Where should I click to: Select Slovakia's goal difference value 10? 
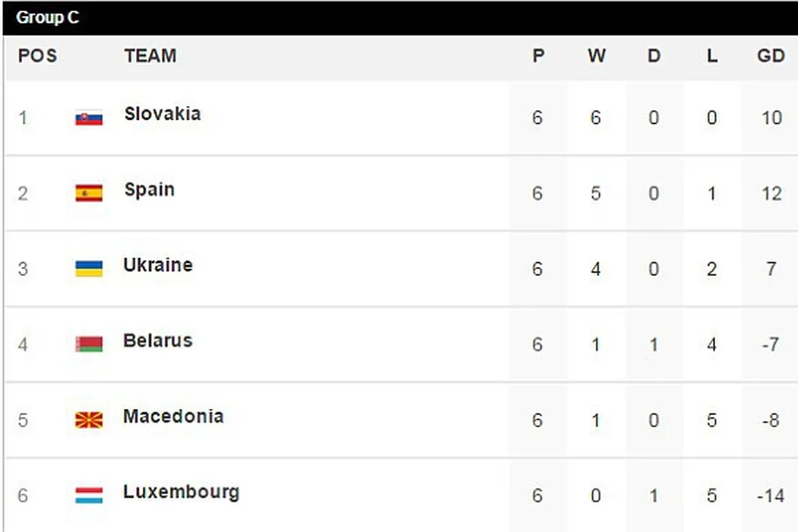(771, 118)
